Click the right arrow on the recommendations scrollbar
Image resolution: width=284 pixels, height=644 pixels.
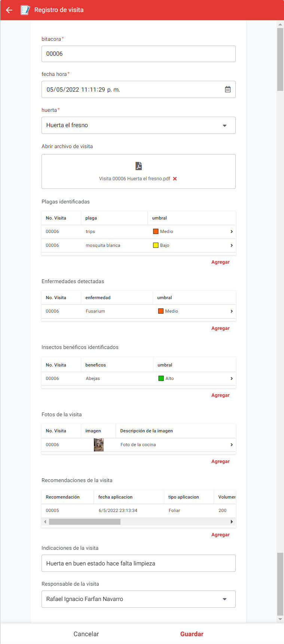click(x=232, y=521)
